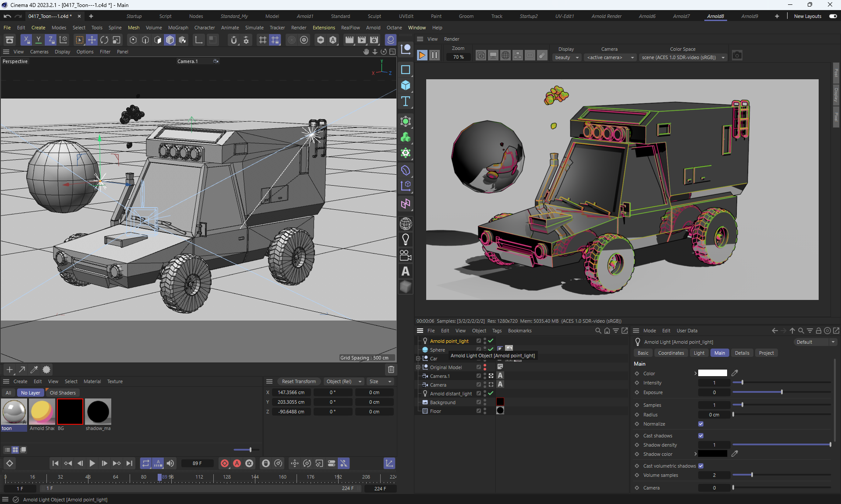
Task: Open the MoGraph menu
Action: 178,28
